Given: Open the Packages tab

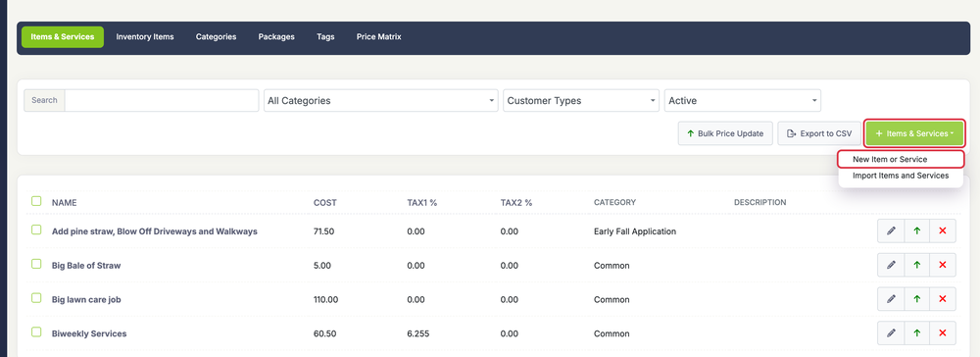Looking at the screenshot, I should [276, 37].
